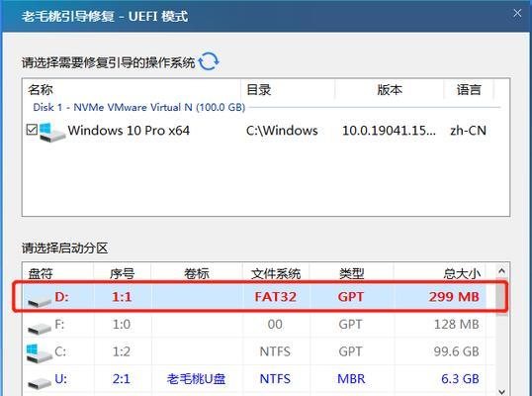The image size is (532, 396).
Task: Click the C:\Windows directory cell
Action: click(282, 131)
